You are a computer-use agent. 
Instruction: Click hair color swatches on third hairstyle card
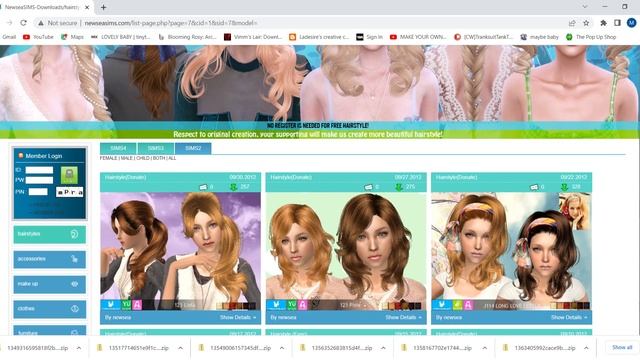[570, 305]
